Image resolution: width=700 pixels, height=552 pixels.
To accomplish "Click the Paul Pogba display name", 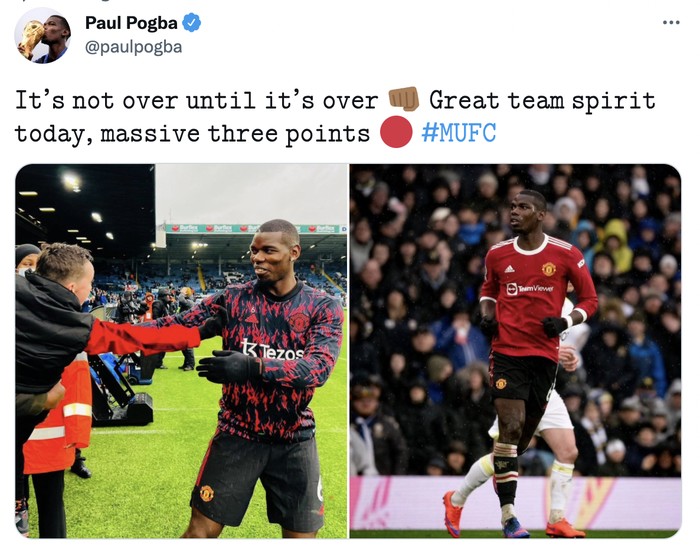I will tap(131, 23).
